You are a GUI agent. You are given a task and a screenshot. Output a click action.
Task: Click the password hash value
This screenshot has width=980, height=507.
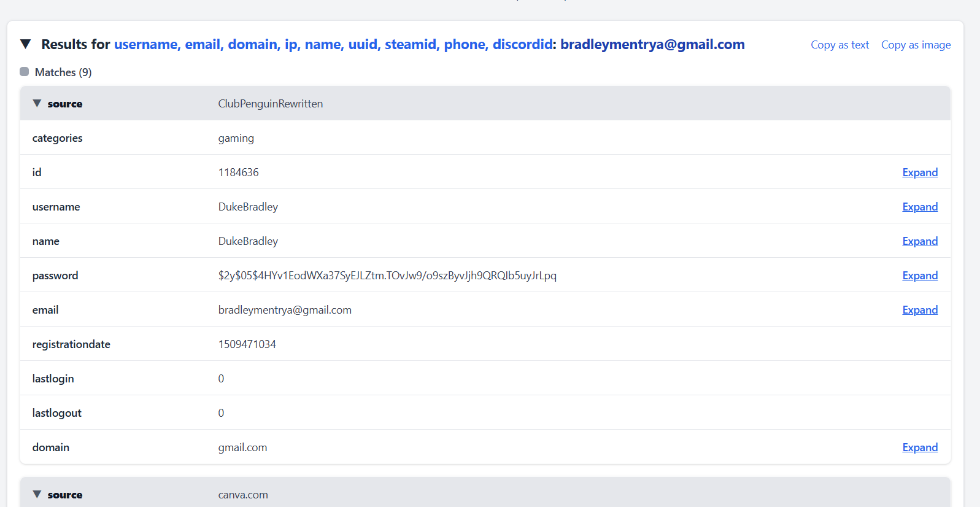387,276
